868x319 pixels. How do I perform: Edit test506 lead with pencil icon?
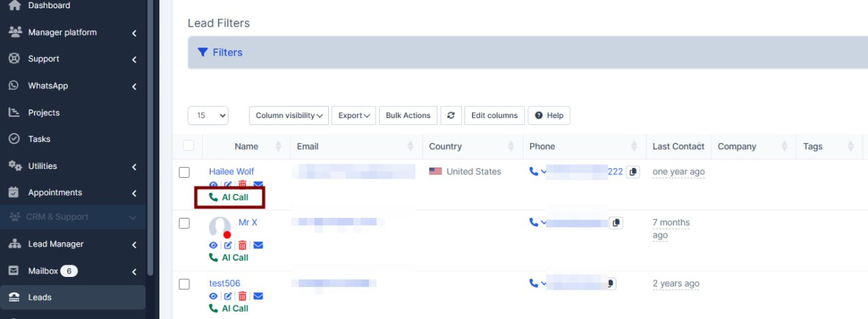click(x=228, y=296)
